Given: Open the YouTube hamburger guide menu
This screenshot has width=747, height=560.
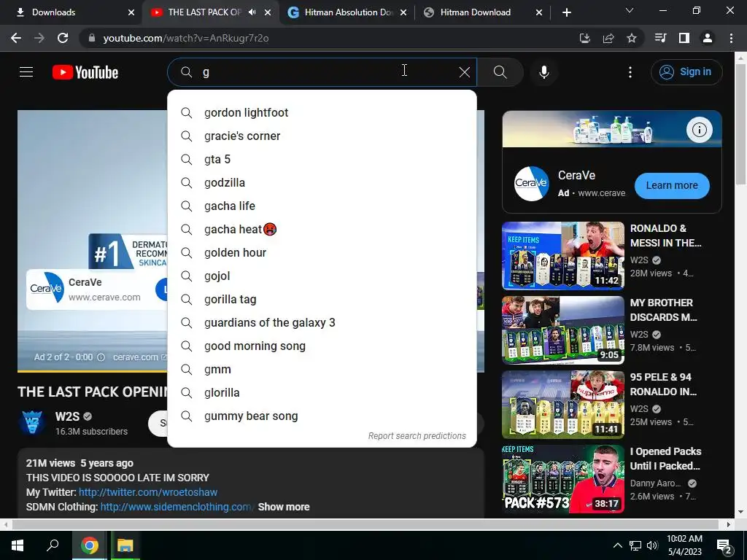Looking at the screenshot, I should (26, 72).
